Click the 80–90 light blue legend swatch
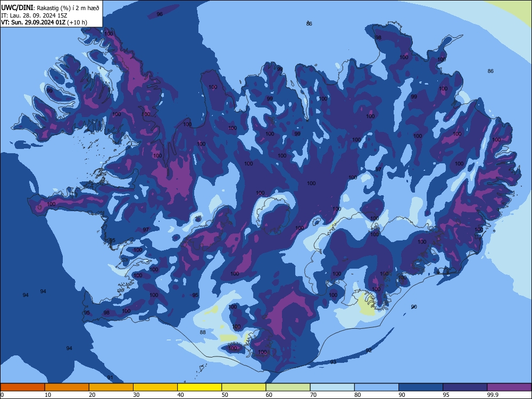Image resolution: width=532 pixels, height=399 pixels. pos(377,387)
